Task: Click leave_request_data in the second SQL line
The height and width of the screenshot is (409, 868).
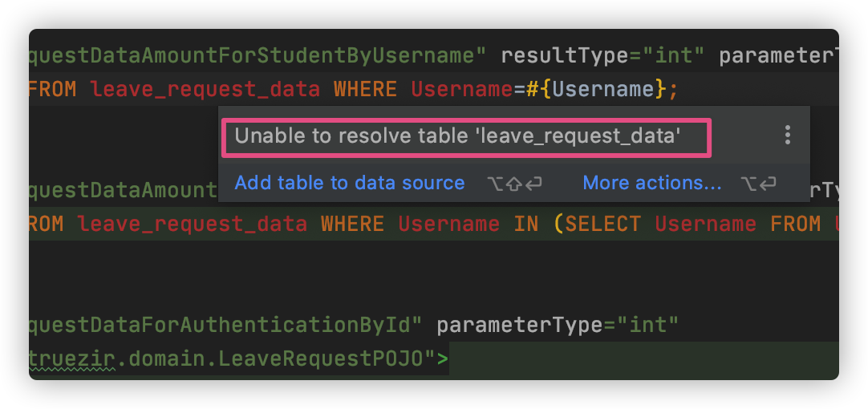Action: click(193, 224)
